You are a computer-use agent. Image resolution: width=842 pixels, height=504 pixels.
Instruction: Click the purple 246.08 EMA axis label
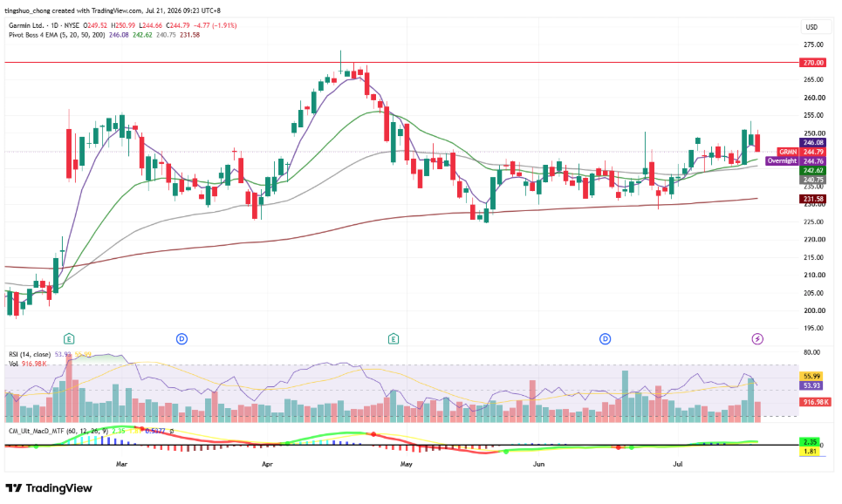coord(813,143)
